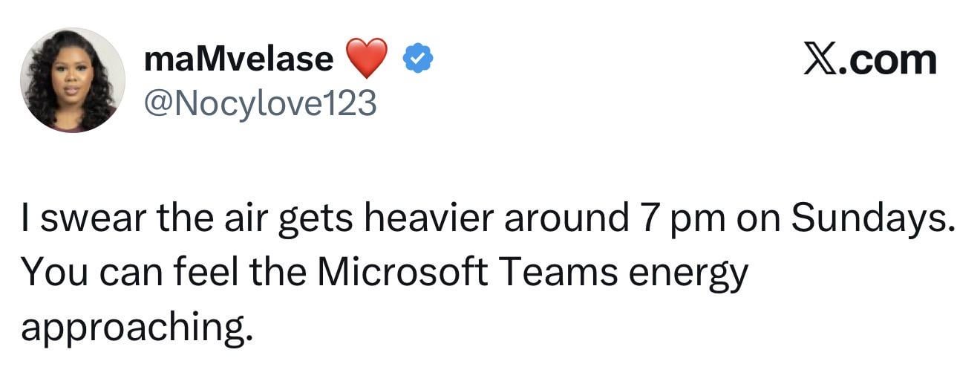Click the word "energy" in the tweet
Image resolution: width=980 pixels, height=390 pixels.
(x=688, y=275)
